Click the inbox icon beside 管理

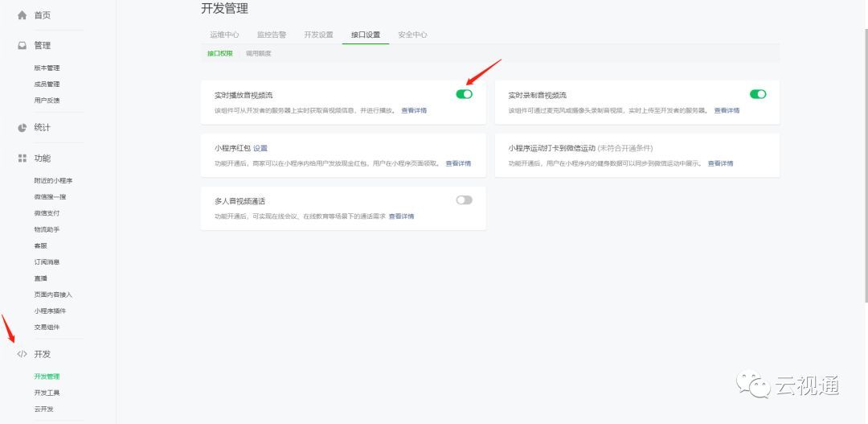(x=23, y=46)
